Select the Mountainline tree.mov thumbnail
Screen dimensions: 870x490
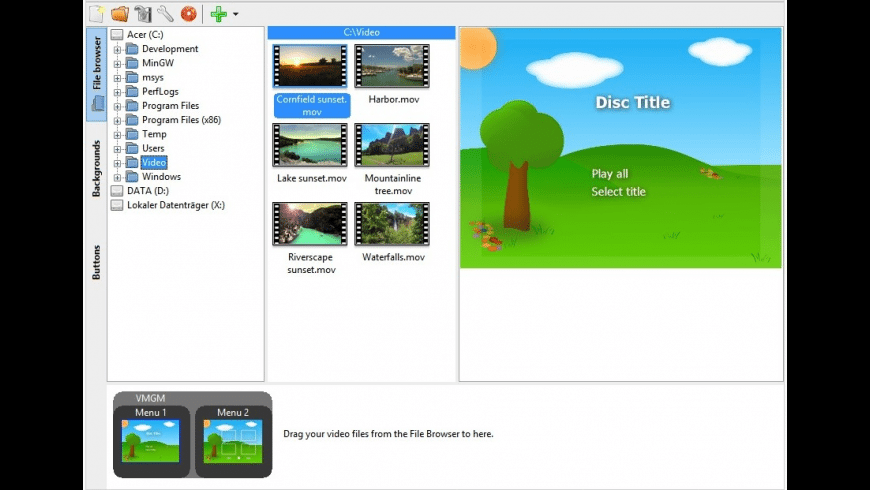coord(392,145)
